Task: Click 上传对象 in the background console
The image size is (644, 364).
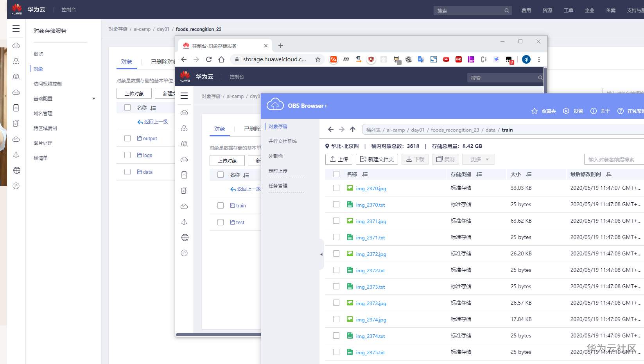Action: [x=134, y=93]
